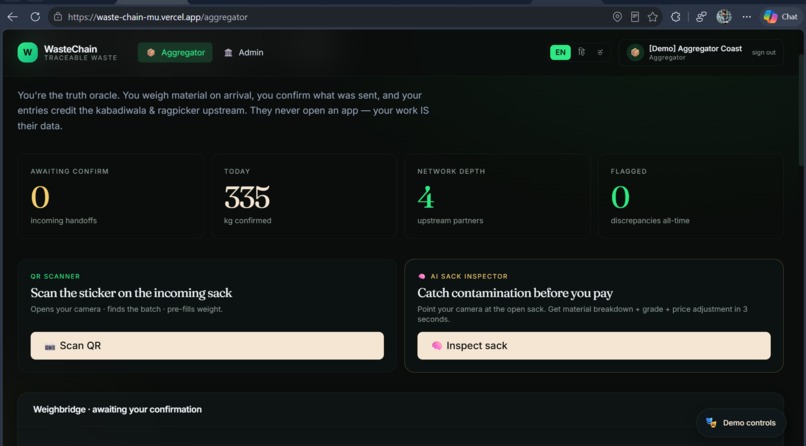The width and height of the screenshot is (806, 446).
Task: Switch language to Hindi (हिं)
Action: tap(581, 52)
